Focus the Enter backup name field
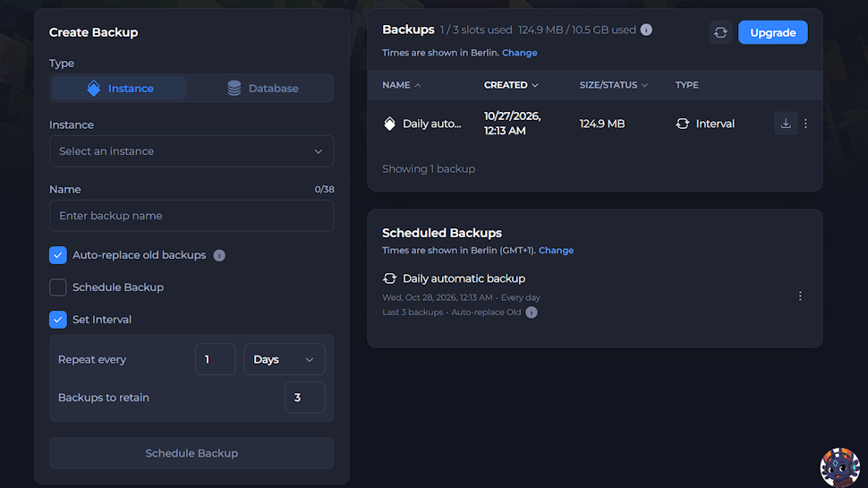Image resolution: width=868 pixels, height=488 pixels. [191, 216]
